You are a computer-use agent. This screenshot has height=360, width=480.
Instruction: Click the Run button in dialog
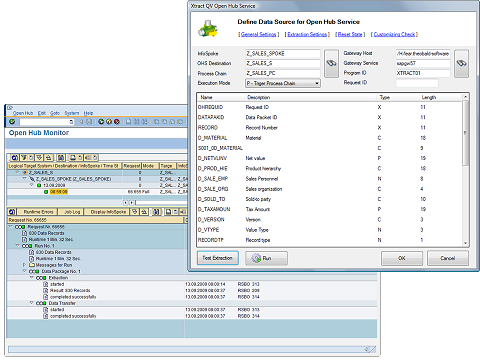click(x=266, y=258)
